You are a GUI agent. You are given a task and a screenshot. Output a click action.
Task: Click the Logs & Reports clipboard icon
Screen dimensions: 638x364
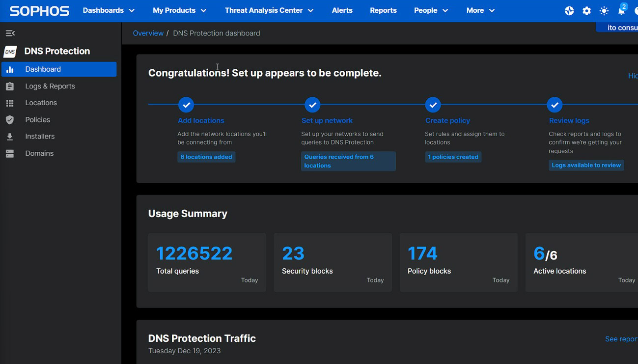tap(10, 86)
